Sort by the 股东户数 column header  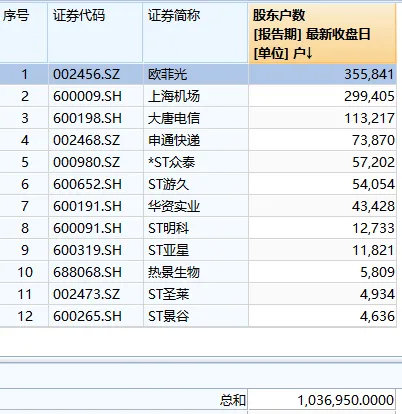point(322,33)
